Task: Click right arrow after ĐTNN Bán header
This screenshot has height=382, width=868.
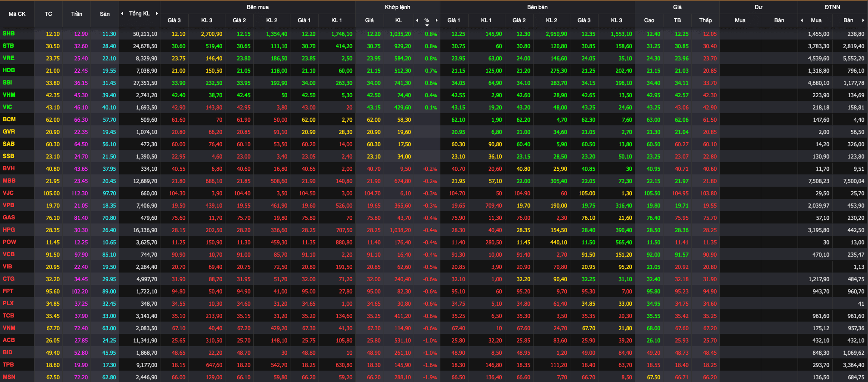Action: tap(863, 20)
